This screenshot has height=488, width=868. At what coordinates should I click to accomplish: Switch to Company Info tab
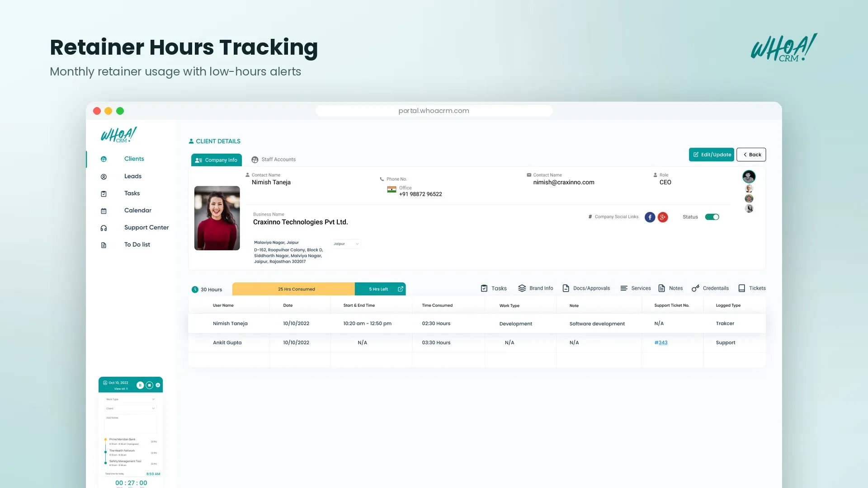216,160
